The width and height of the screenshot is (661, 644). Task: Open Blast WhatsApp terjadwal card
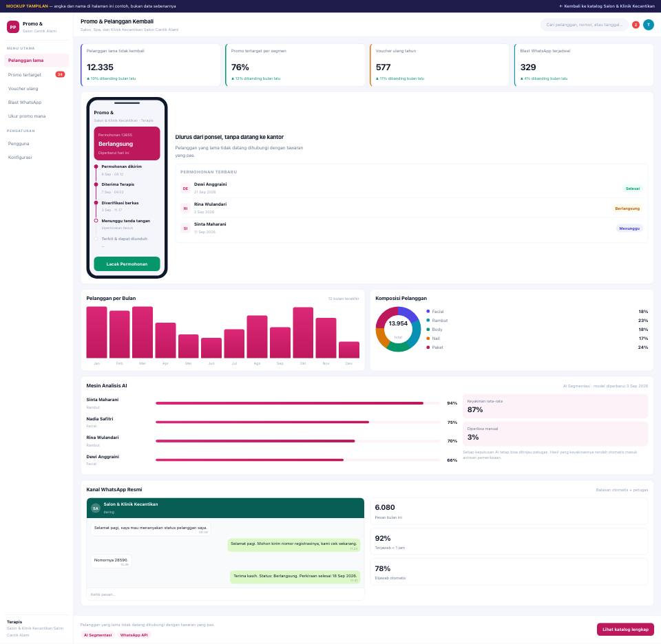click(x=584, y=65)
